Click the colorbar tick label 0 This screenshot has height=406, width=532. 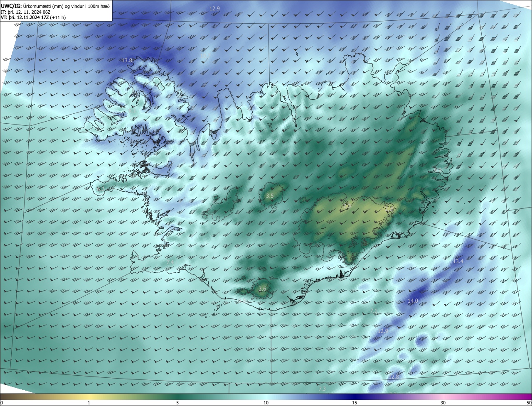tap(2, 403)
